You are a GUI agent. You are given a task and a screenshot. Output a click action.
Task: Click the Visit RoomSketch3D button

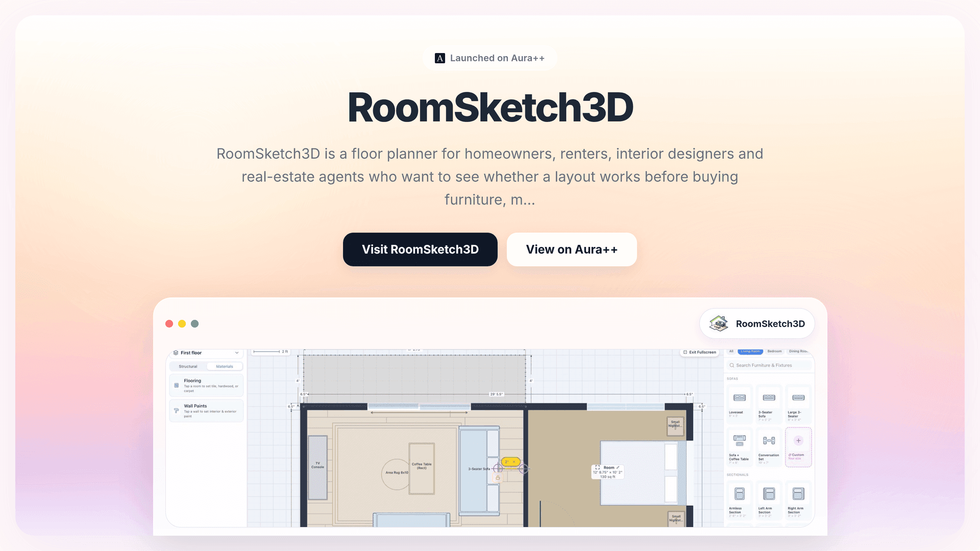[420, 249]
